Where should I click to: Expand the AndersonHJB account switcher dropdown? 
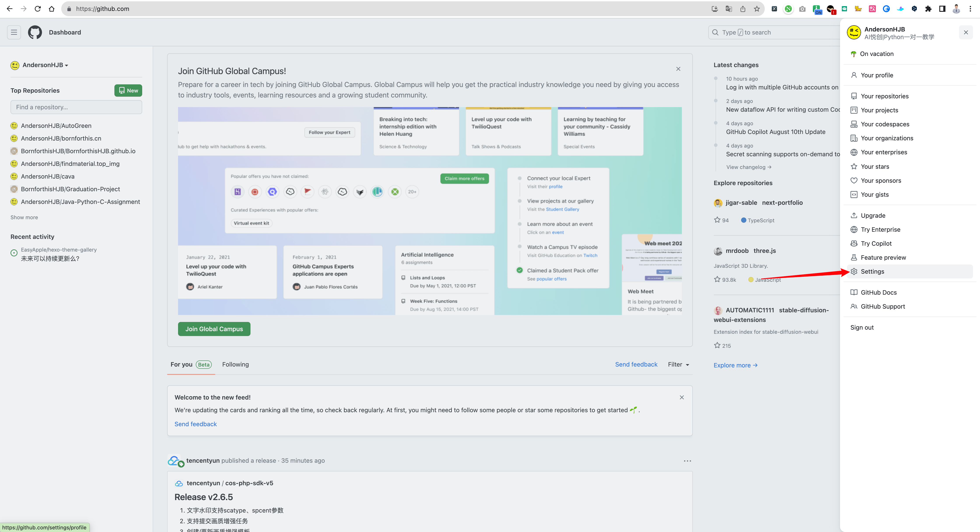tap(40, 65)
